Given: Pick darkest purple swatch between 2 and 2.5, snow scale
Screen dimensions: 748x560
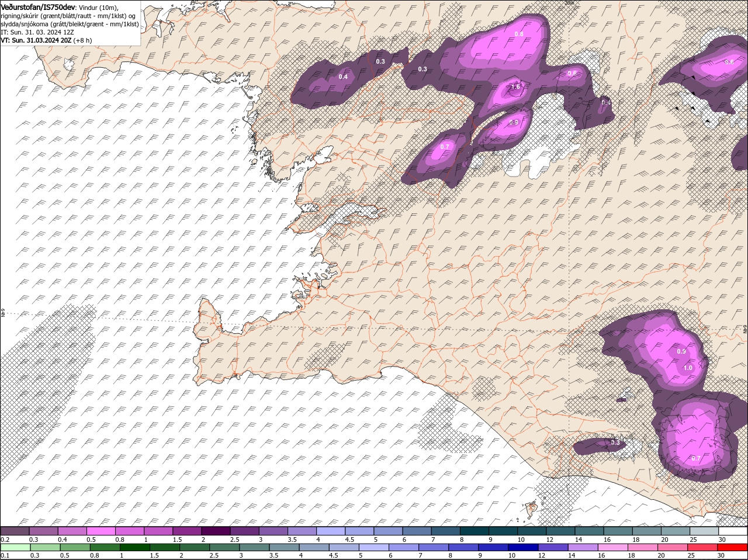Looking at the screenshot, I should click(x=216, y=531).
